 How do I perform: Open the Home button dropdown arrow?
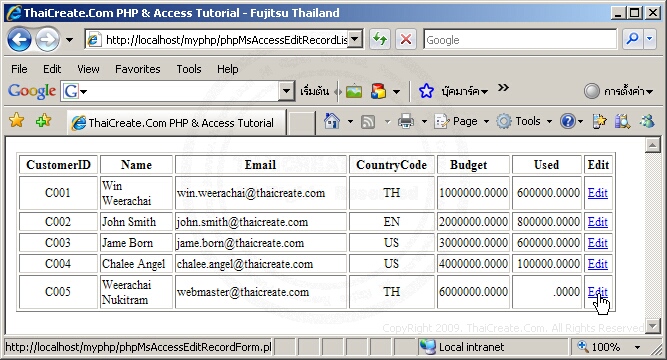click(350, 122)
